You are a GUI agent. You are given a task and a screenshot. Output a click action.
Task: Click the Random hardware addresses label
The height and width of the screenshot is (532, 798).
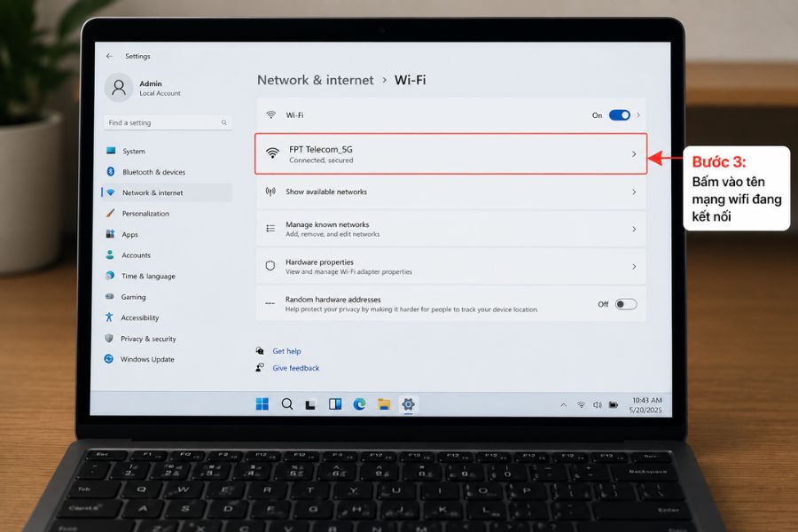click(332, 300)
